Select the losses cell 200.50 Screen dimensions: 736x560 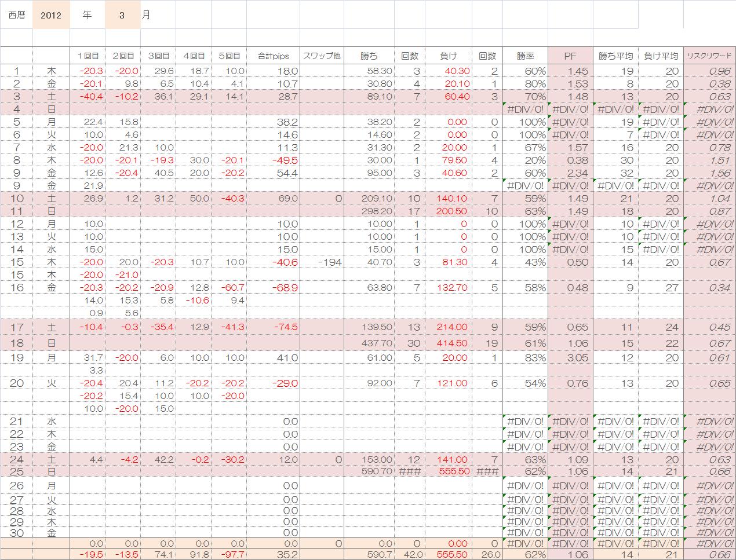(449, 211)
